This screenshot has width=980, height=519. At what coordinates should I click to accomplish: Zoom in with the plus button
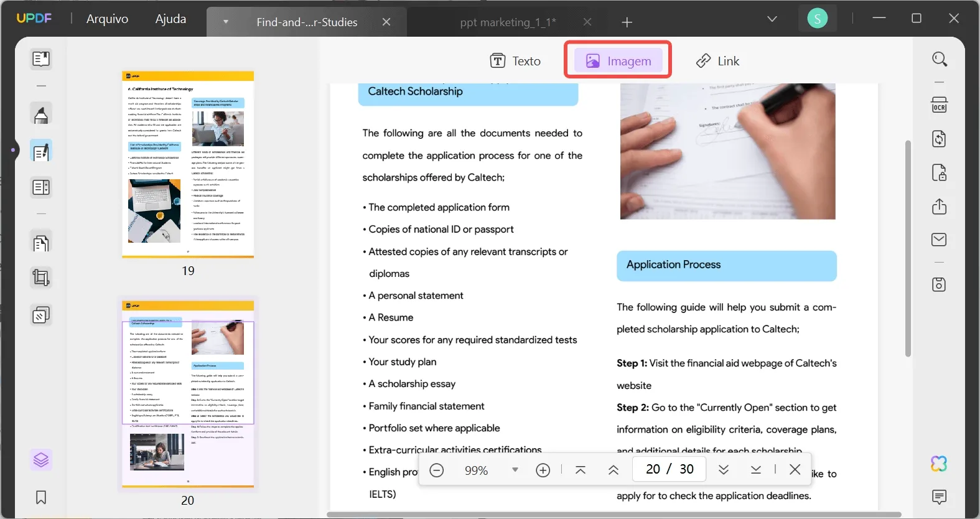[x=543, y=470]
